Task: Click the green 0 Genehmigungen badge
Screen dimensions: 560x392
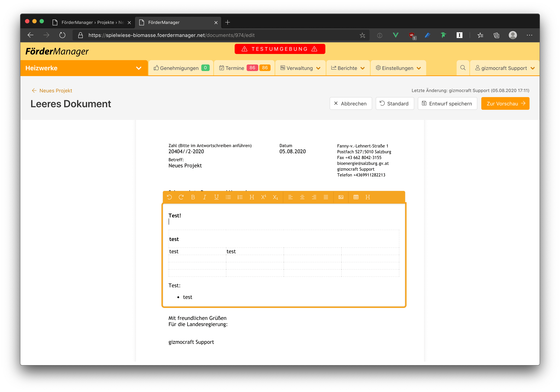Action: tap(205, 68)
